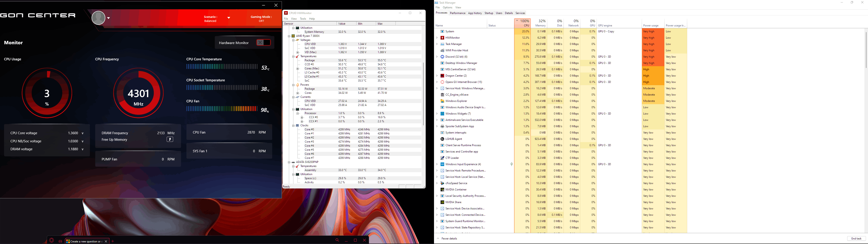This screenshot has height=244, width=868.
Task: Collapse the Temperatures tree node
Action: 293,56
